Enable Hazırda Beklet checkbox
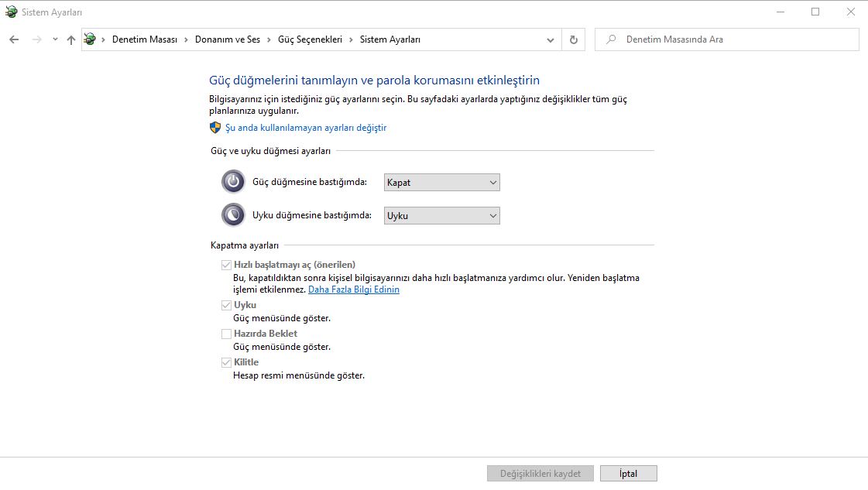Image resolution: width=868 pixels, height=490 pixels. (x=226, y=334)
